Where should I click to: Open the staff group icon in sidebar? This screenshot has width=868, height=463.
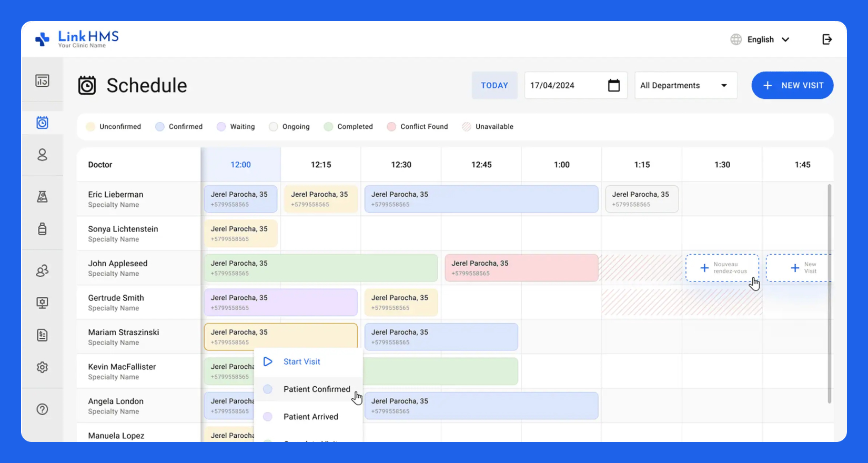coord(42,270)
